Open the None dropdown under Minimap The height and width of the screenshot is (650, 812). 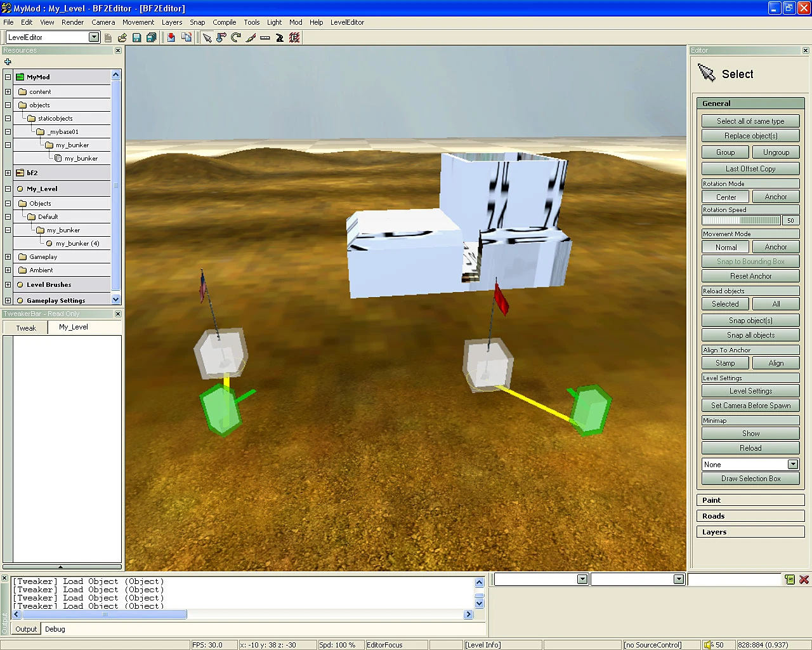[793, 465]
